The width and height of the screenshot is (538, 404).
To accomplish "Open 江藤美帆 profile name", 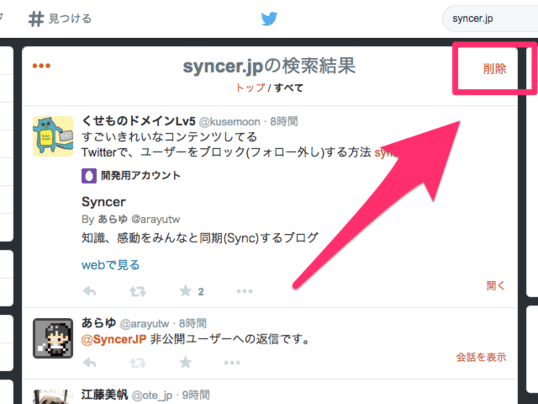I will coord(105,395).
